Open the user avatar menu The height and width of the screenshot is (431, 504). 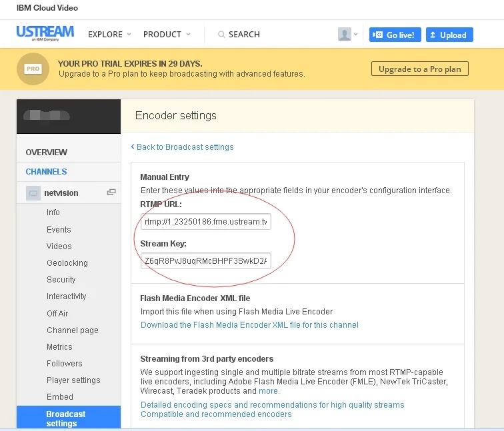[344, 34]
